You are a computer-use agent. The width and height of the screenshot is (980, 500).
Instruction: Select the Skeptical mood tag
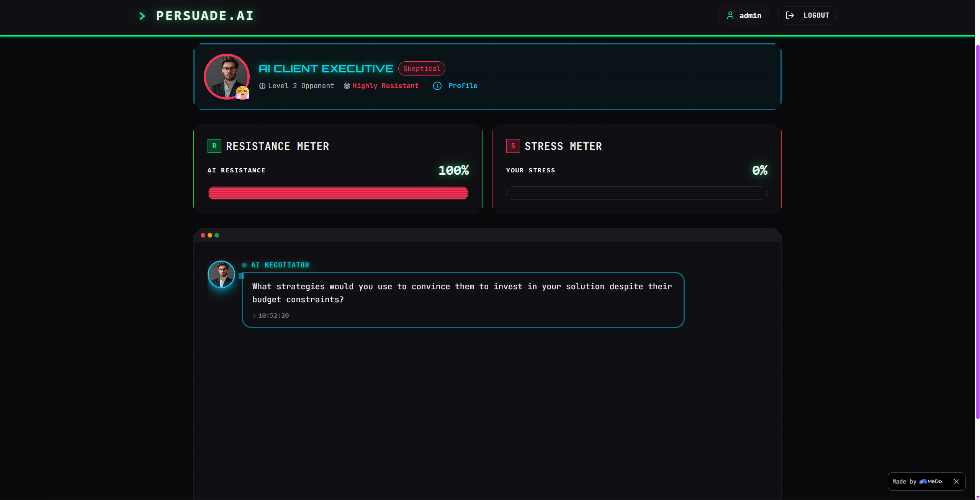422,69
